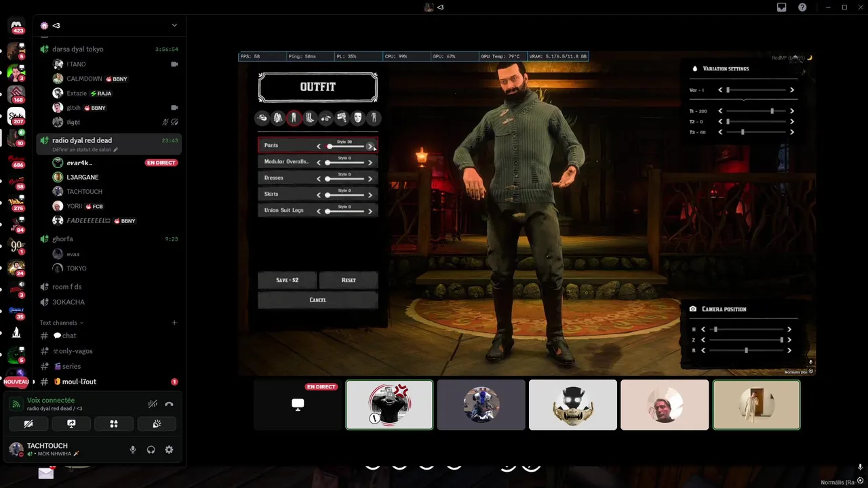The image size is (868, 488).
Task: Collapse the Text channels category
Action: click(x=62, y=323)
